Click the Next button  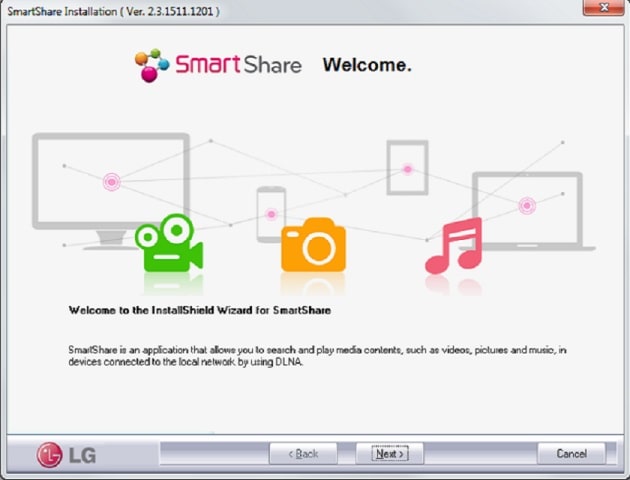[389, 453]
